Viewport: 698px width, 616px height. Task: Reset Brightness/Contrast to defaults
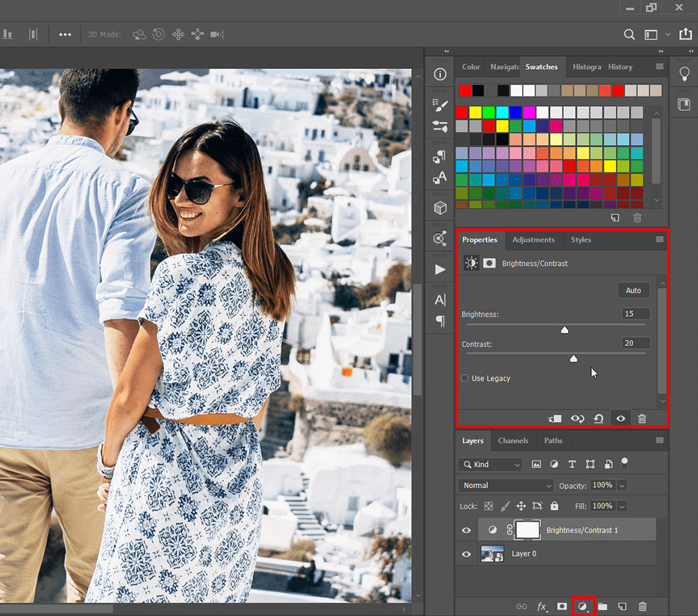(599, 418)
